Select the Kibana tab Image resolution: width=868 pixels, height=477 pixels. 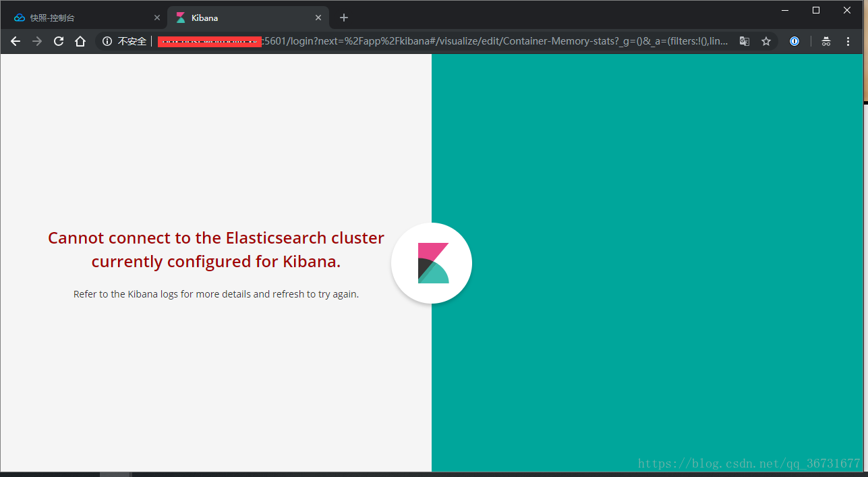pyautogui.click(x=248, y=18)
